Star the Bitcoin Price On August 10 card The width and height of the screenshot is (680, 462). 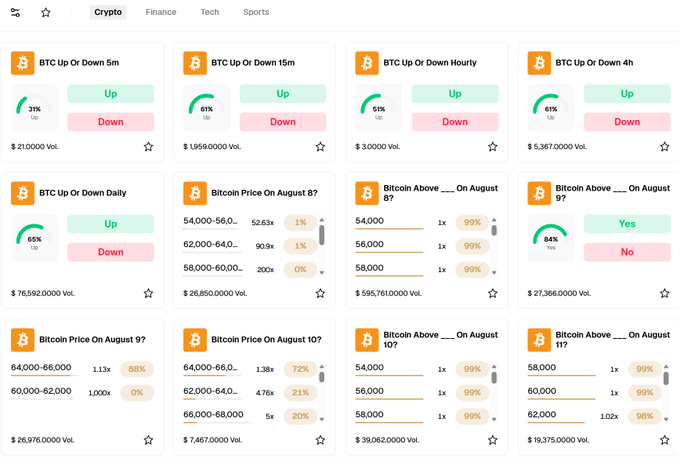click(320, 440)
